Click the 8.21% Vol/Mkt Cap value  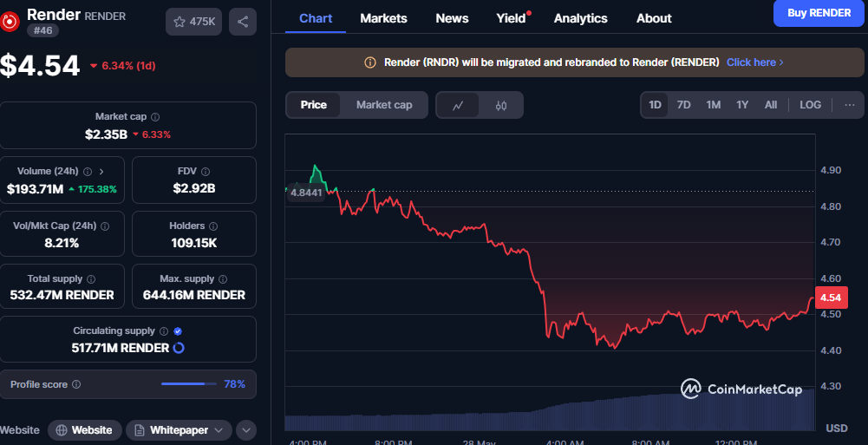click(x=62, y=243)
